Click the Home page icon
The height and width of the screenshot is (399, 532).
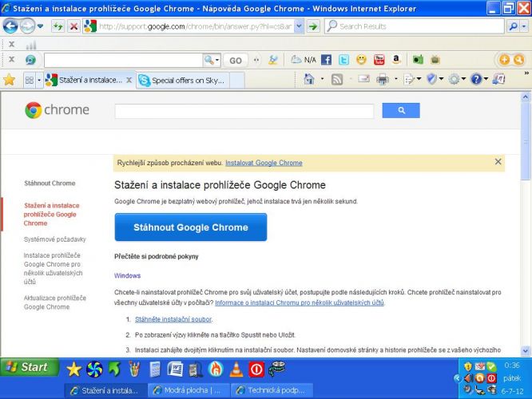tap(309, 79)
